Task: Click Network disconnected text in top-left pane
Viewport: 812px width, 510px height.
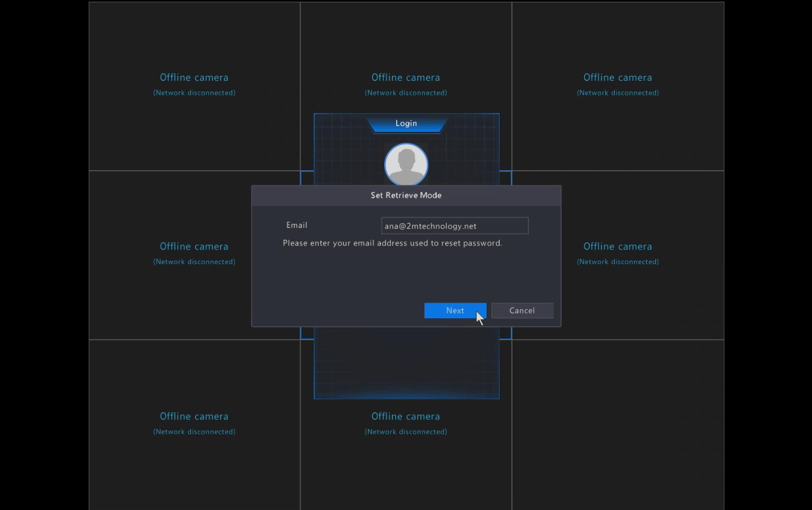Action: tap(194, 93)
